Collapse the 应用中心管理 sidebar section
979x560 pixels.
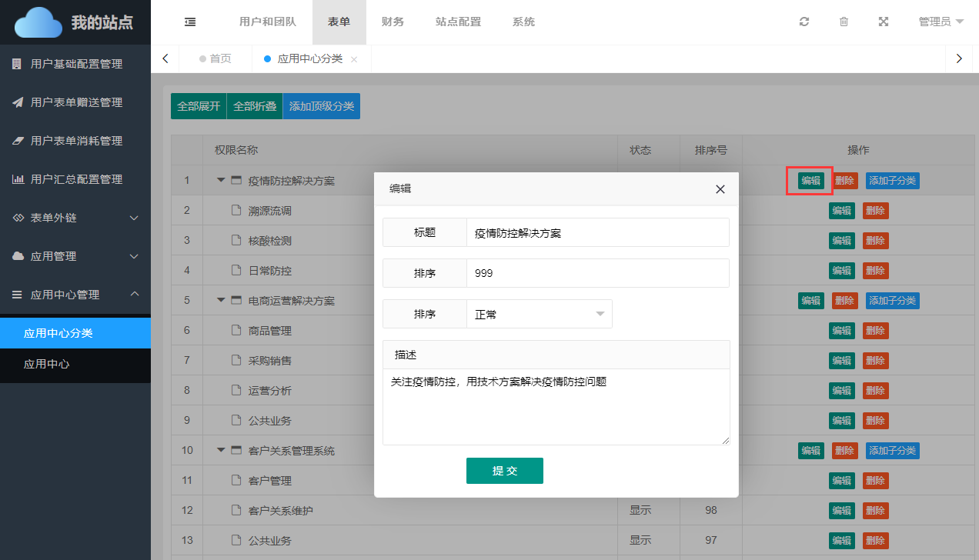[75, 295]
